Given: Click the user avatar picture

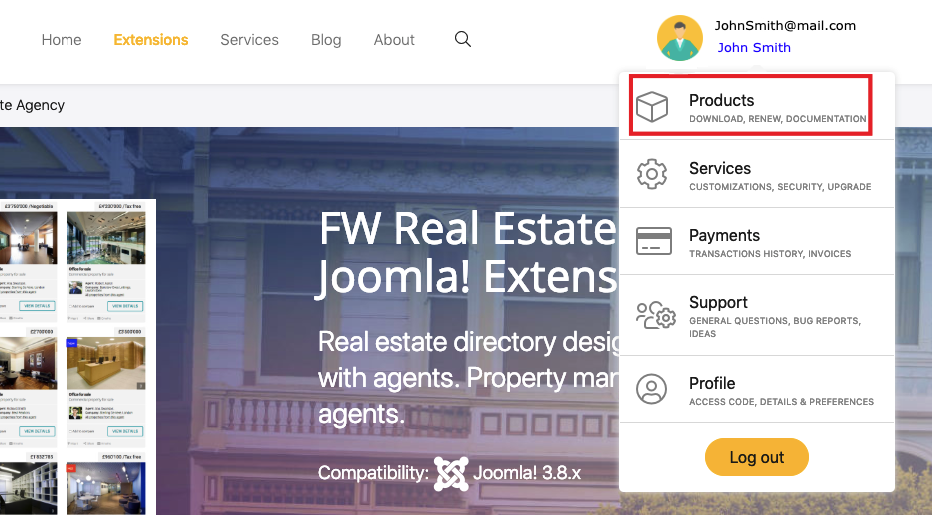Looking at the screenshot, I should click(x=679, y=38).
